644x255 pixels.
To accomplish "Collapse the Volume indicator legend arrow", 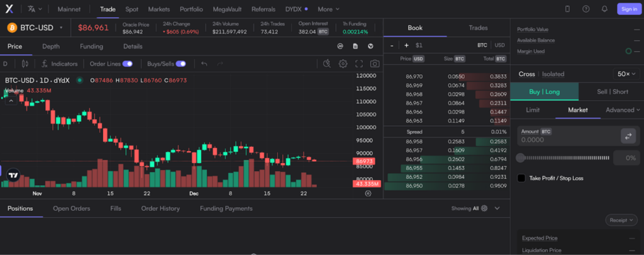I will 11,100.
